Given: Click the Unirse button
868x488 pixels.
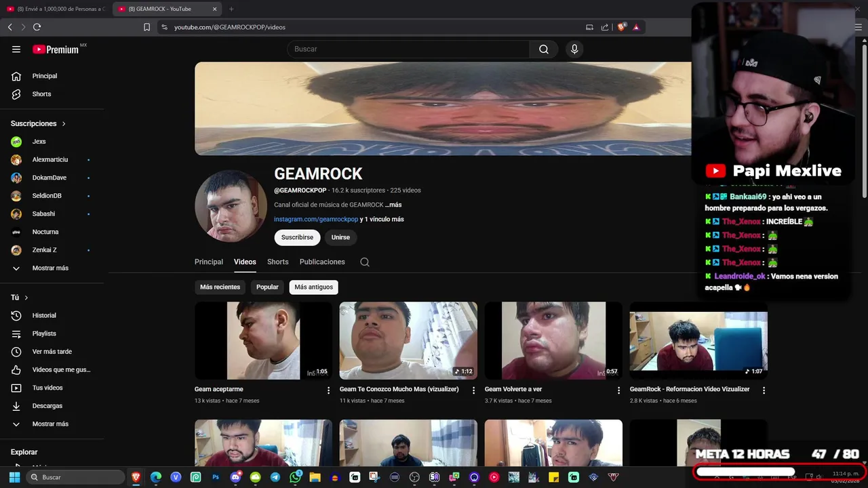Looking at the screenshot, I should (x=340, y=237).
